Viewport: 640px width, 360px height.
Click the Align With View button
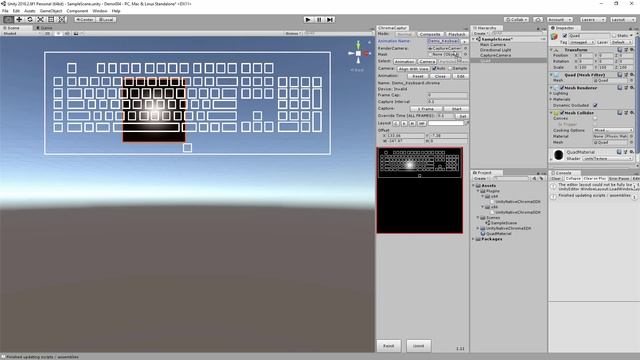tap(413, 69)
